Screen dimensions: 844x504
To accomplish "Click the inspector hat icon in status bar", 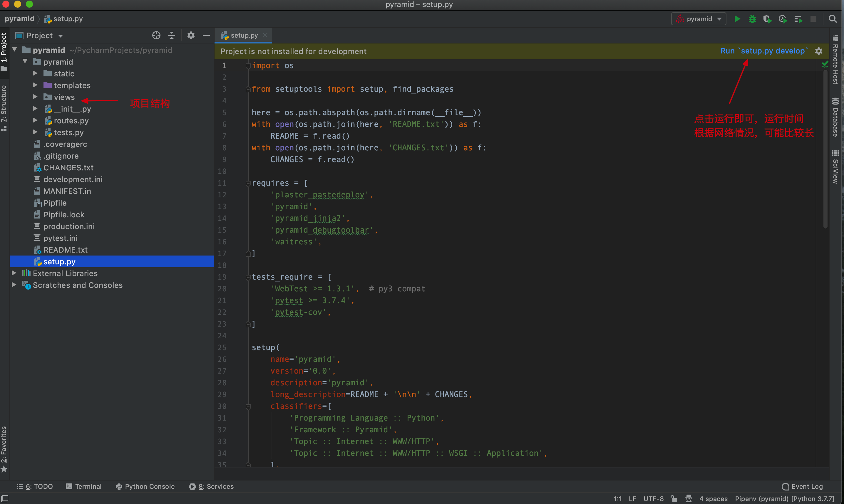I will pos(689,498).
